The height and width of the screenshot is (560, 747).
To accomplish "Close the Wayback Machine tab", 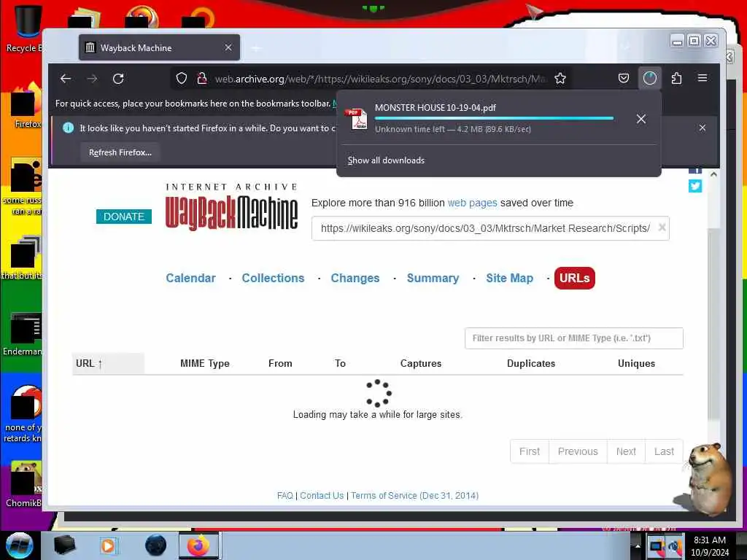I will [228, 47].
